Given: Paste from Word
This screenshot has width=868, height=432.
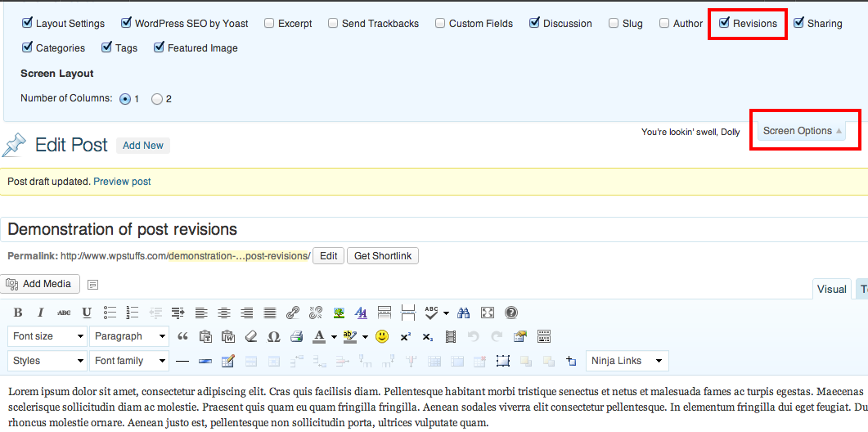Looking at the screenshot, I should (228, 336).
